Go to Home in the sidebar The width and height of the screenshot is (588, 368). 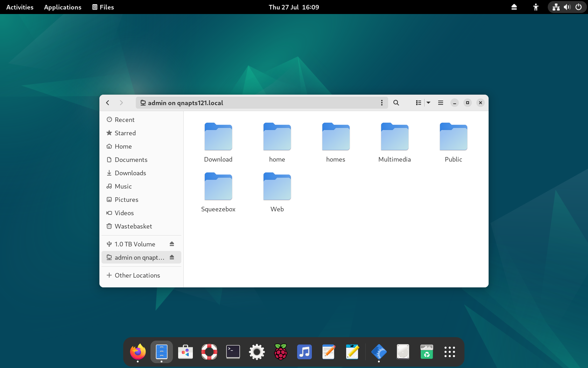(141, 146)
